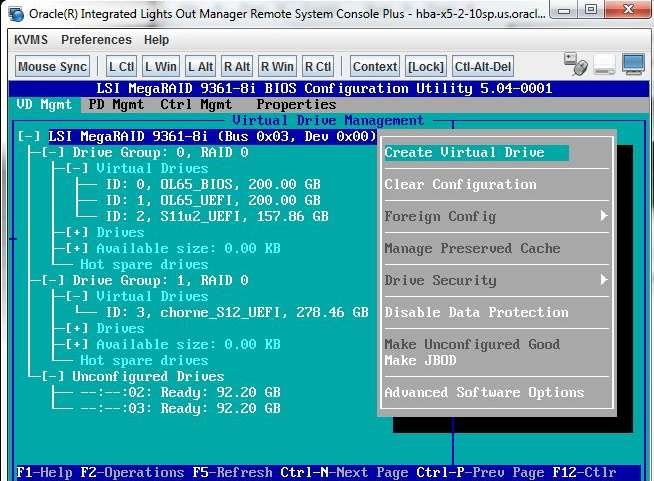Image resolution: width=654 pixels, height=481 pixels.
Task: Click F5-Refresh in the bottom hint bar
Action: pos(232,473)
